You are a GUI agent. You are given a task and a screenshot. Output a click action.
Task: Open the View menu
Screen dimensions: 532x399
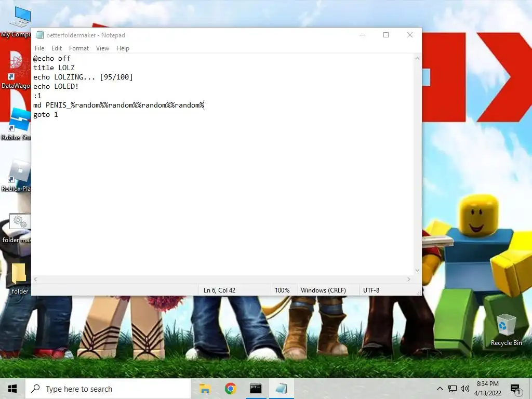click(x=102, y=48)
